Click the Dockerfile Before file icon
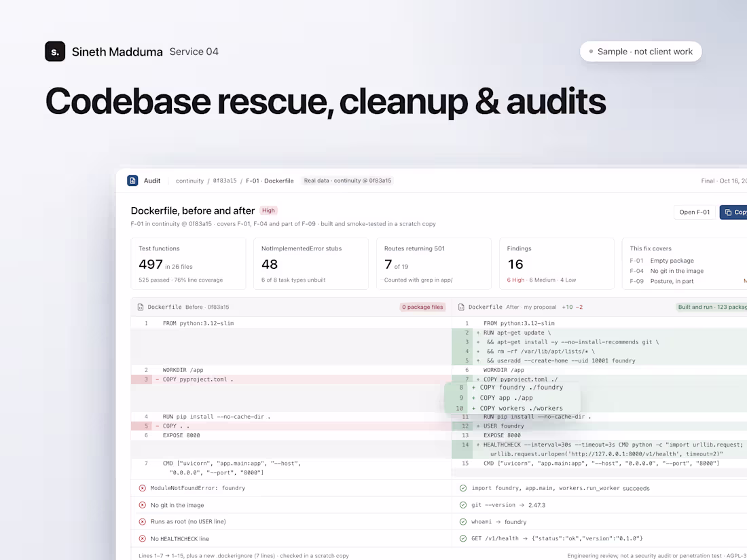 coord(141,307)
